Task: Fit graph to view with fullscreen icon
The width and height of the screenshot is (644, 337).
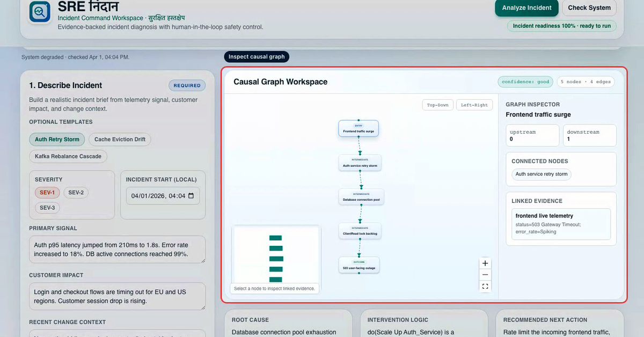Action: pyautogui.click(x=485, y=287)
